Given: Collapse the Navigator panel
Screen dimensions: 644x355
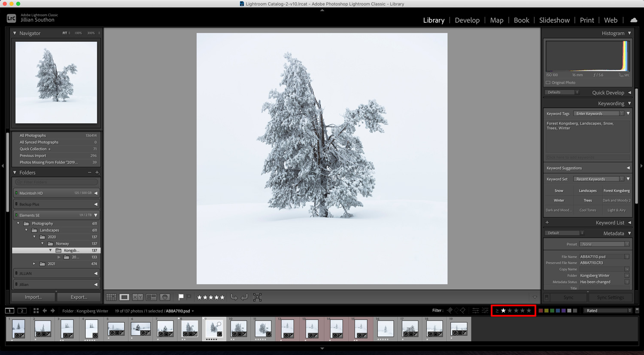Looking at the screenshot, I should coord(15,33).
